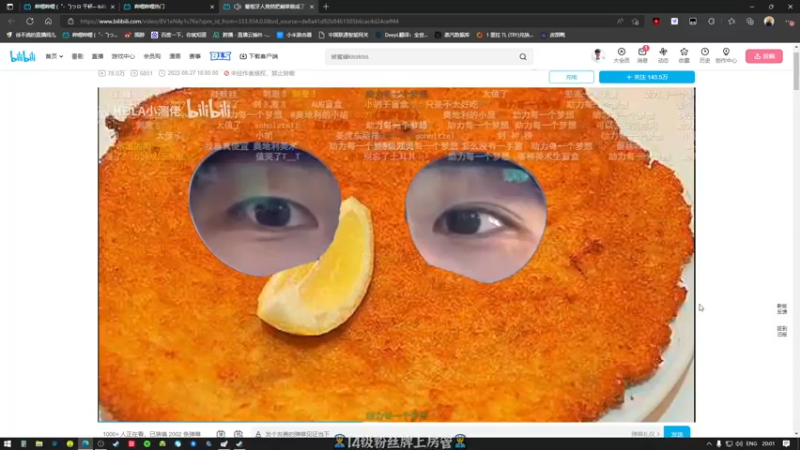Click the bilibili logo in the header
The image size is (800, 450).
pyautogui.click(x=23, y=56)
